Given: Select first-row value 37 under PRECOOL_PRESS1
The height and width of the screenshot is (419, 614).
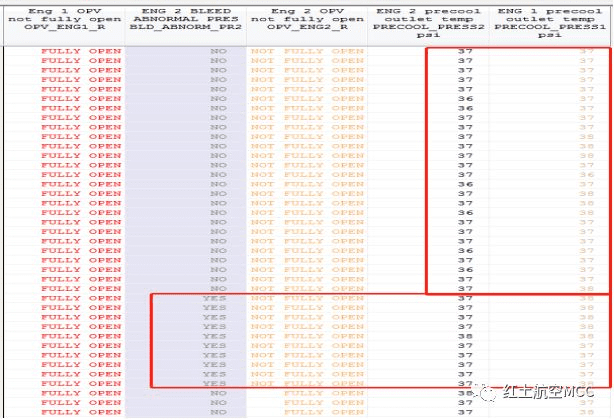Looking at the screenshot, I should [587, 50].
